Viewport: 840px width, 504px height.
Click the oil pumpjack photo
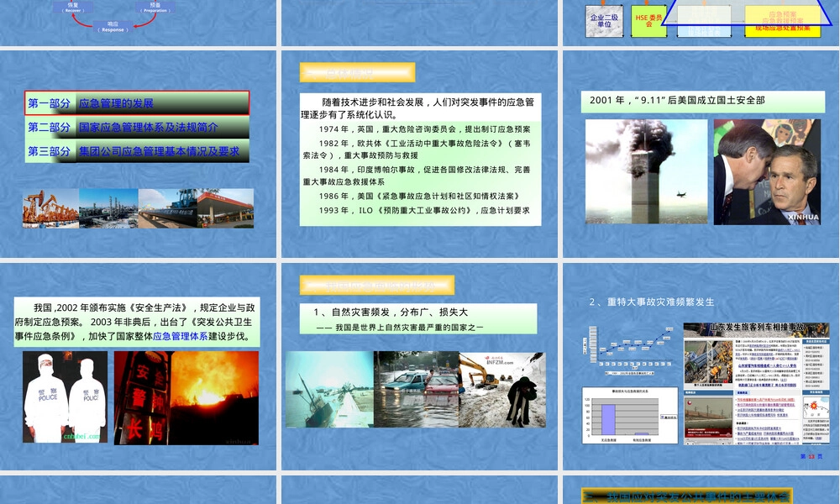[x=51, y=208]
